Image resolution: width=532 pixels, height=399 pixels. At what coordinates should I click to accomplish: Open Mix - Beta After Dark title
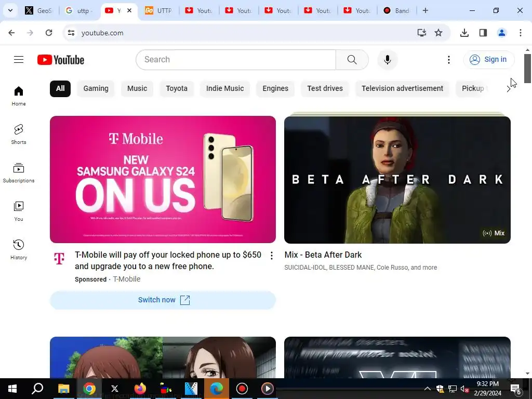323,255
